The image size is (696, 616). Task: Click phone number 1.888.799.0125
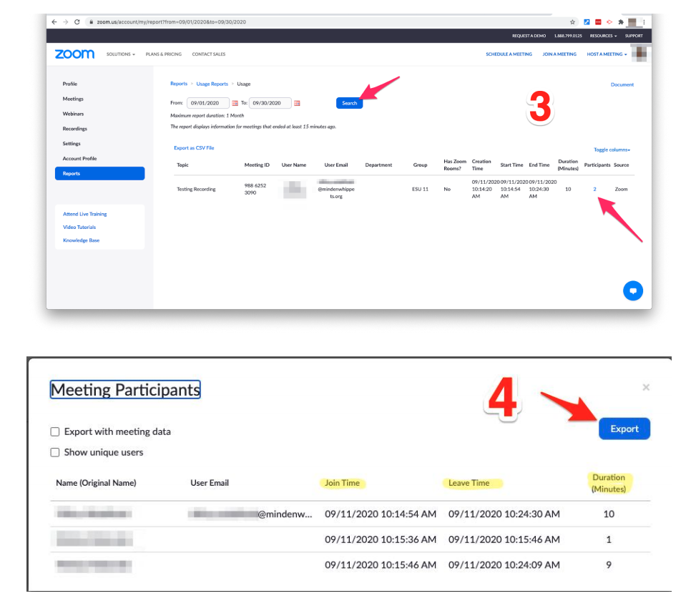coord(568,36)
